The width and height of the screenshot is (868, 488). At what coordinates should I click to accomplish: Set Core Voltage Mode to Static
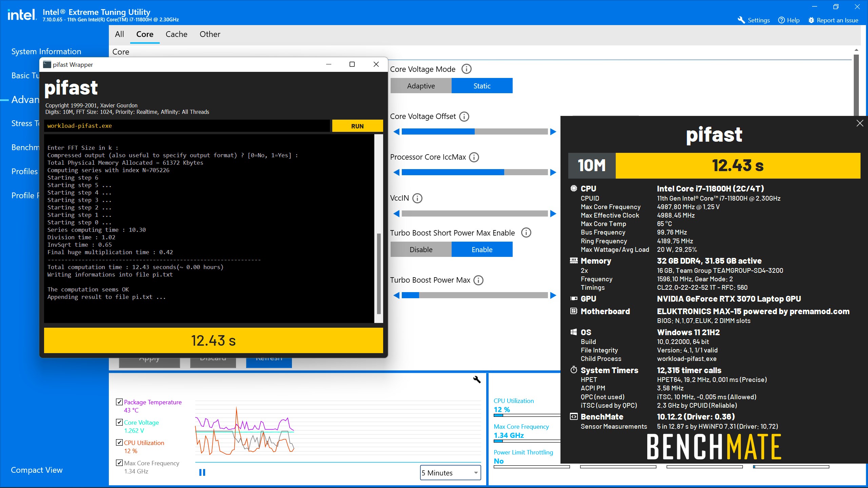pos(482,86)
